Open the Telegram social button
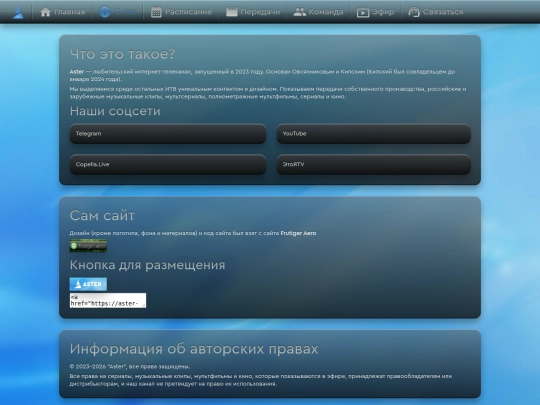 [x=168, y=134]
